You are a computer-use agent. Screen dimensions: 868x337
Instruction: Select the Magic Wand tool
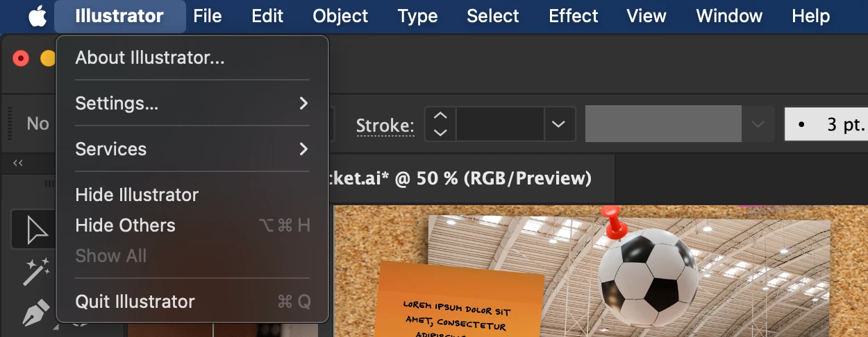pyautogui.click(x=35, y=271)
